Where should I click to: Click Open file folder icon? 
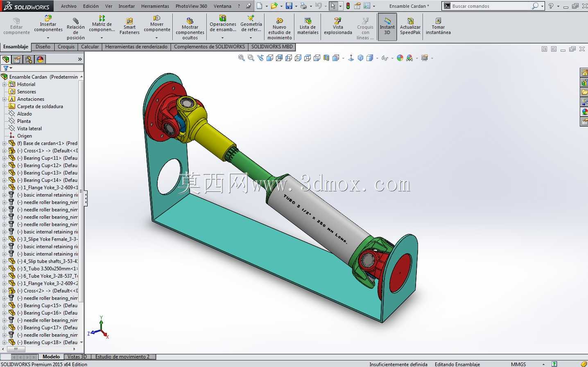[274, 6]
